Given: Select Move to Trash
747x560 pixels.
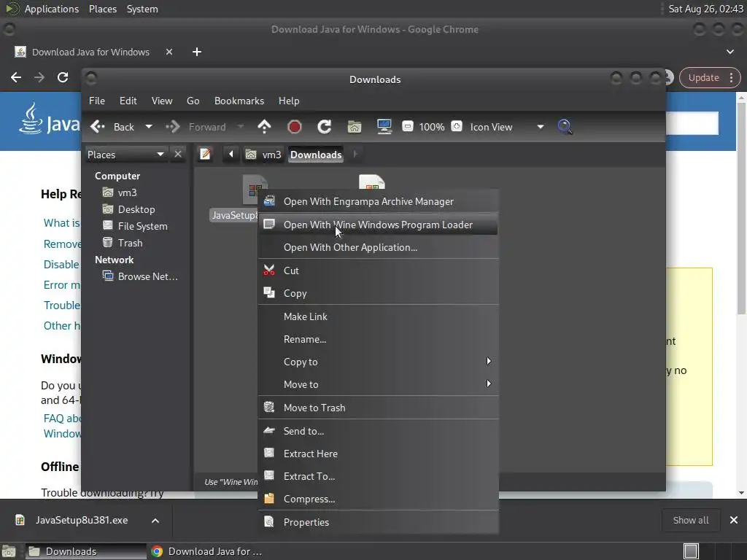Looking at the screenshot, I should pyautogui.click(x=379, y=408).
